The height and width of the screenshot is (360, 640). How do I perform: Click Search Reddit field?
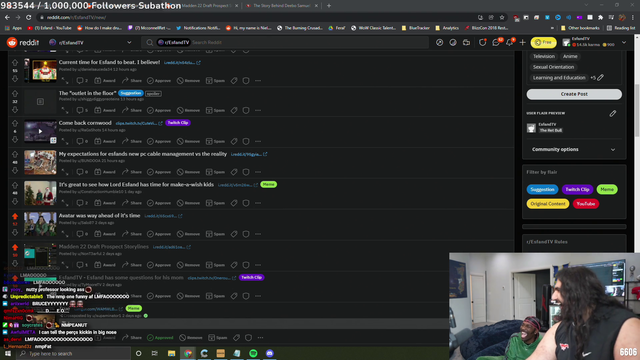click(x=285, y=42)
